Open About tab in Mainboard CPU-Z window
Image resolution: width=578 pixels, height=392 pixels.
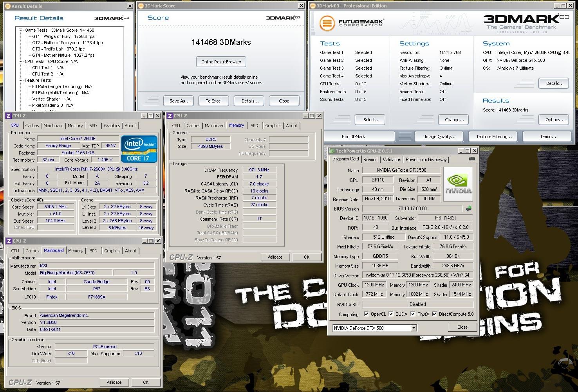pyautogui.click(x=131, y=251)
